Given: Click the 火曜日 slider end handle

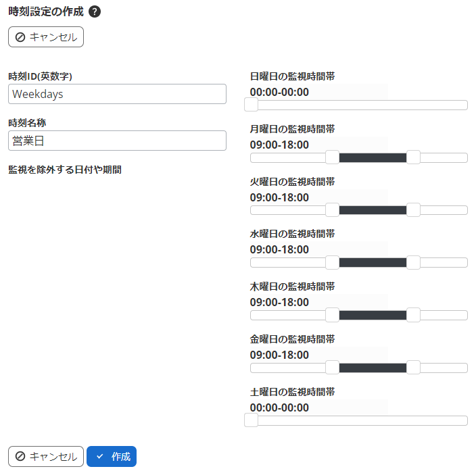Looking at the screenshot, I should click(x=413, y=210).
